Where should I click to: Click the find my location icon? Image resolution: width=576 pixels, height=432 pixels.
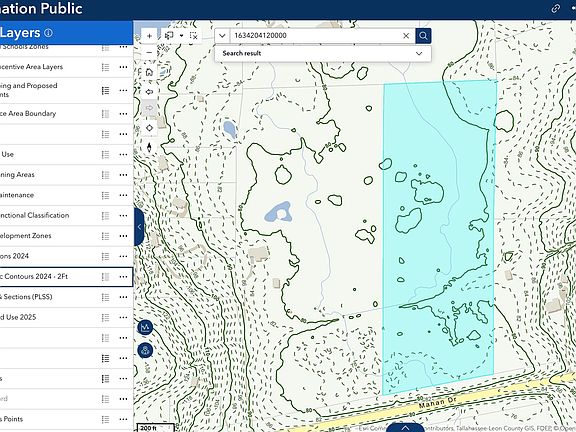149,128
